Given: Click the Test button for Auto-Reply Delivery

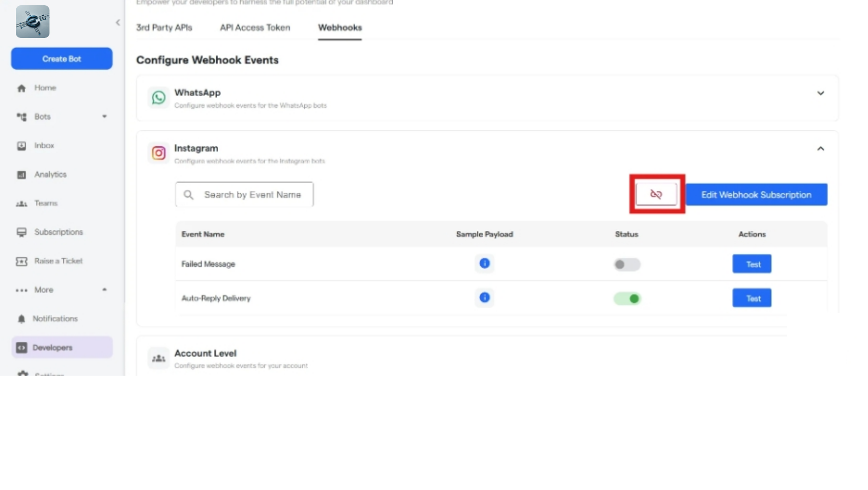Looking at the screenshot, I should pyautogui.click(x=751, y=298).
